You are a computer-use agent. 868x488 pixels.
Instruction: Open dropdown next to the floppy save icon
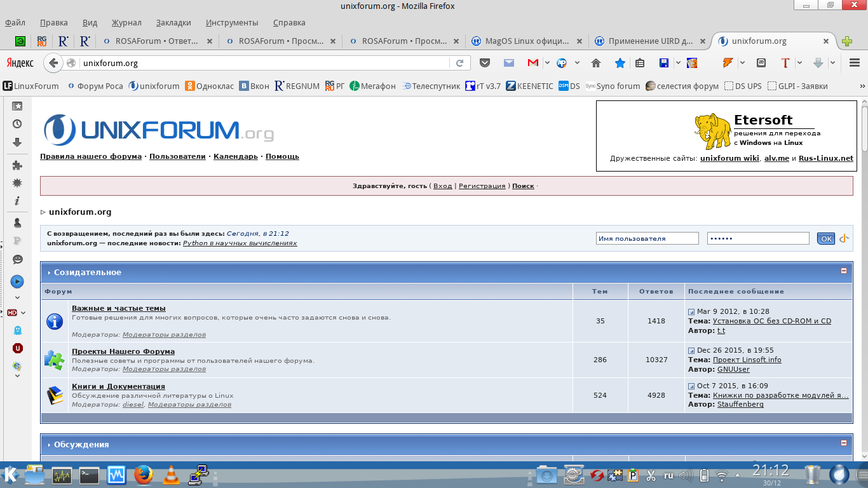click(678, 63)
